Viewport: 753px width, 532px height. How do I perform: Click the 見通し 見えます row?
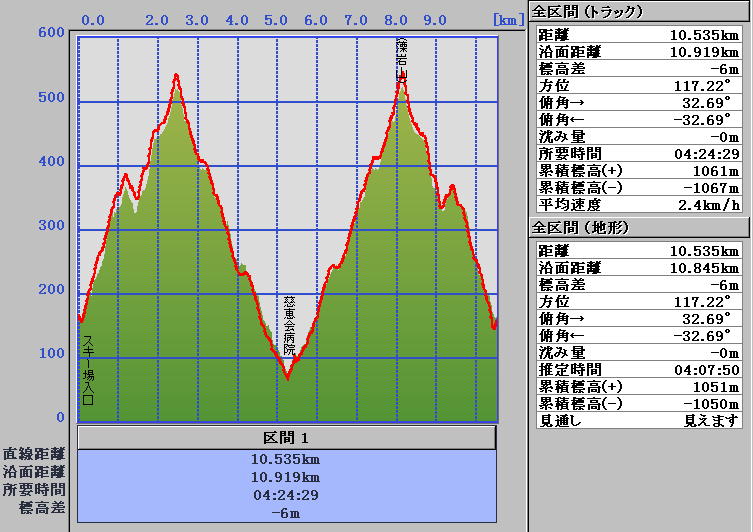(640, 421)
